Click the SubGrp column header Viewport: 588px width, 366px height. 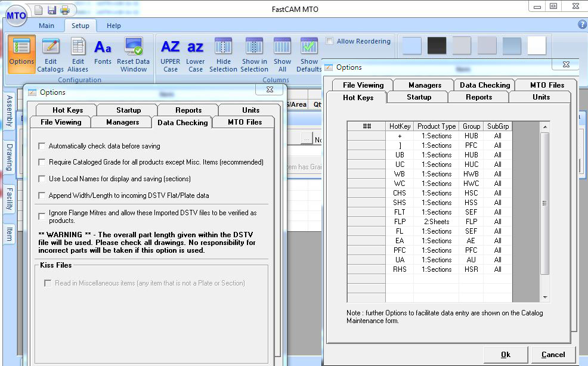497,126
